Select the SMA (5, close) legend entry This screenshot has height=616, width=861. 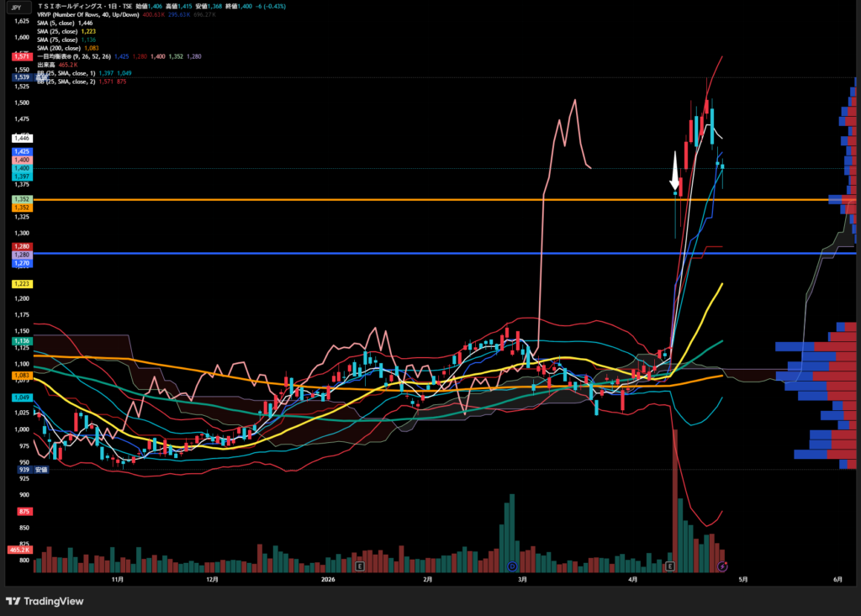pyautogui.click(x=57, y=23)
